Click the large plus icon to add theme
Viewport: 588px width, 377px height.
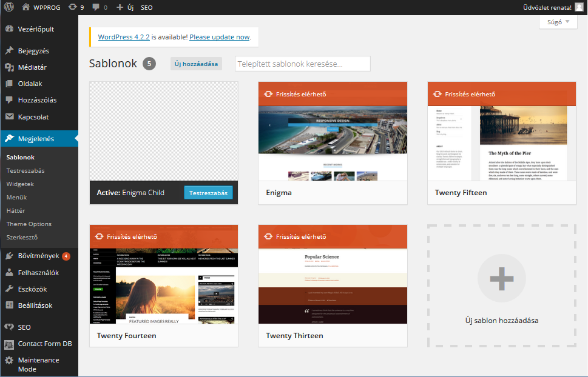click(501, 278)
